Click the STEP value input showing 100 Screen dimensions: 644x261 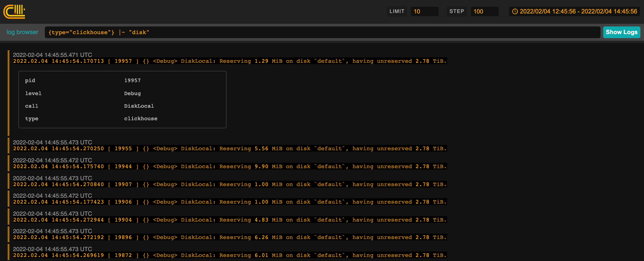(485, 11)
